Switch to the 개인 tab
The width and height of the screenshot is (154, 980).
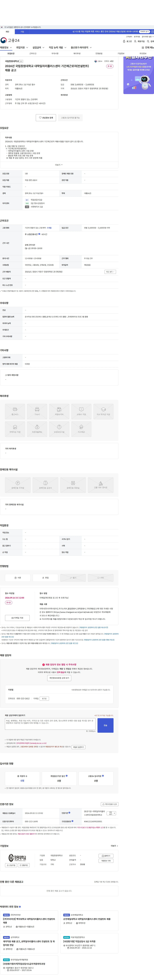7,32
